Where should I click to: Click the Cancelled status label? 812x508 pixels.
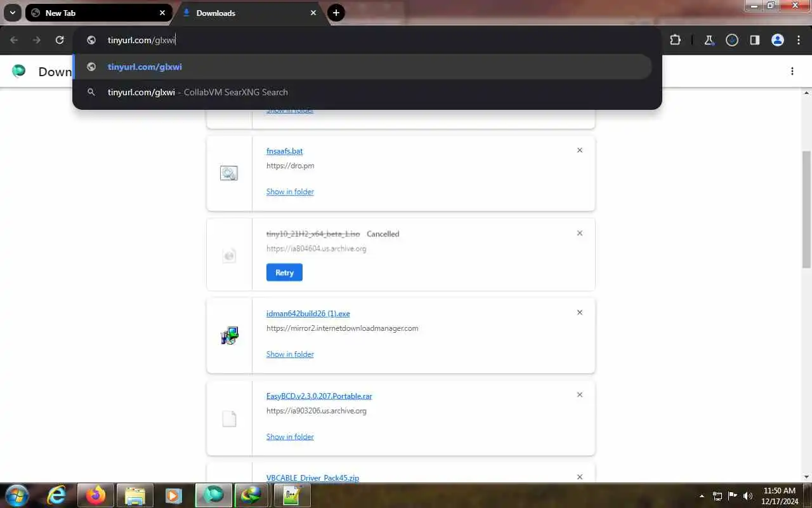coord(383,234)
